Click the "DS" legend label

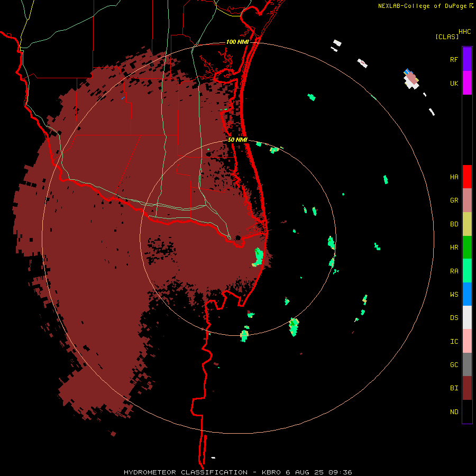click(454, 317)
